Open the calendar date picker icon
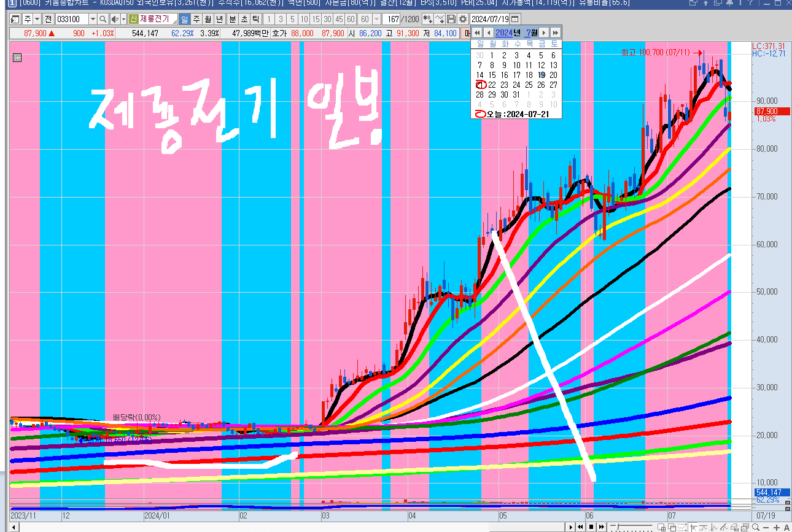This screenshot has height=532, width=792. [x=514, y=19]
